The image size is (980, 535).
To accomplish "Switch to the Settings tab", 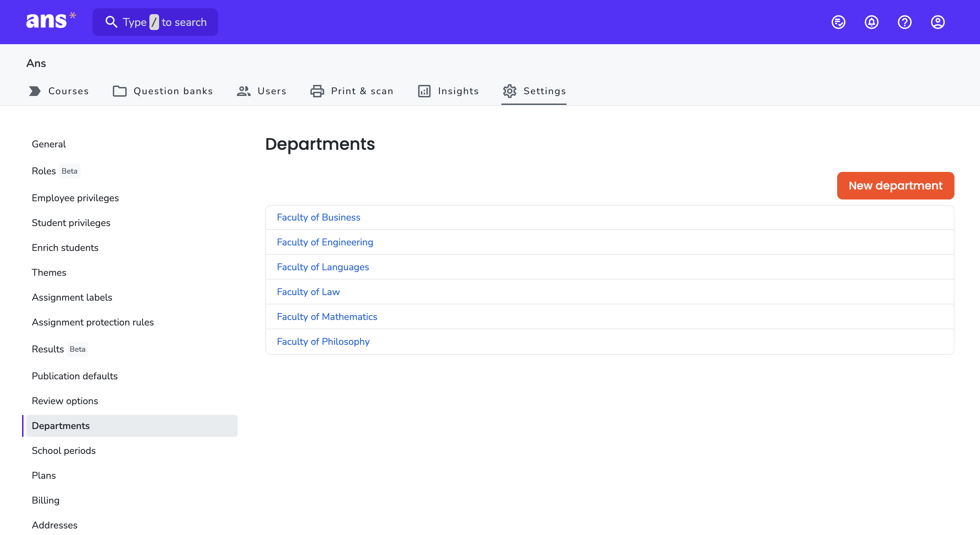I will (x=534, y=91).
